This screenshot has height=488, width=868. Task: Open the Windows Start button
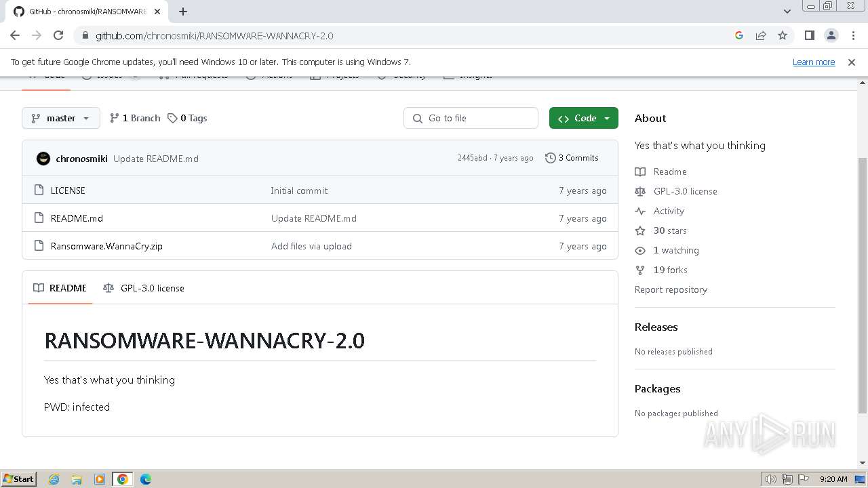(x=18, y=479)
